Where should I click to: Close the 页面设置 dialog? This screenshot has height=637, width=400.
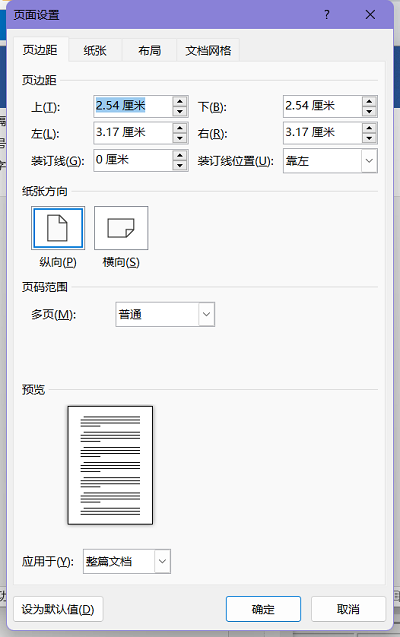[370, 15]
